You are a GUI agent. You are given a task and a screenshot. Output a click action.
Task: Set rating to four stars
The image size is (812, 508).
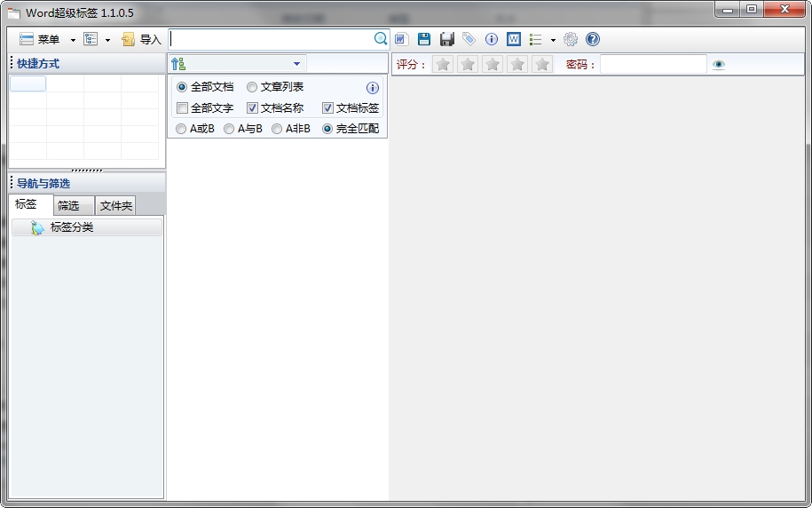pos(517,64)
